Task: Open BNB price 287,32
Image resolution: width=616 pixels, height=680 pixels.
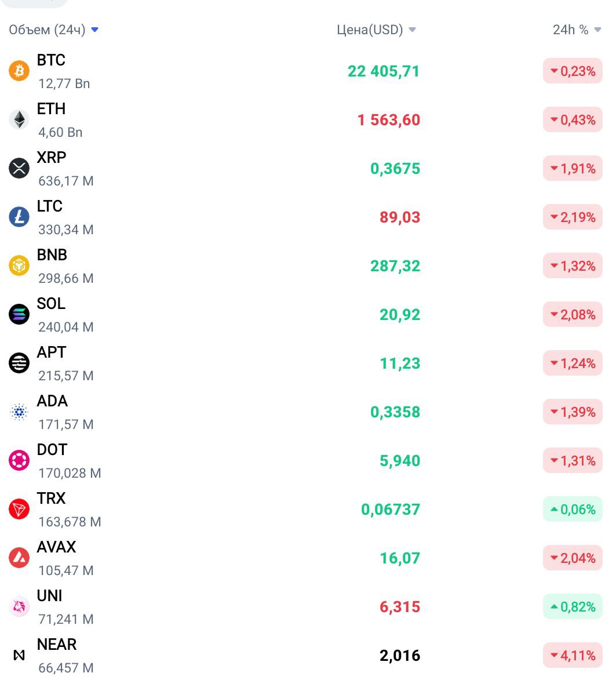Action: click(395, 266)
